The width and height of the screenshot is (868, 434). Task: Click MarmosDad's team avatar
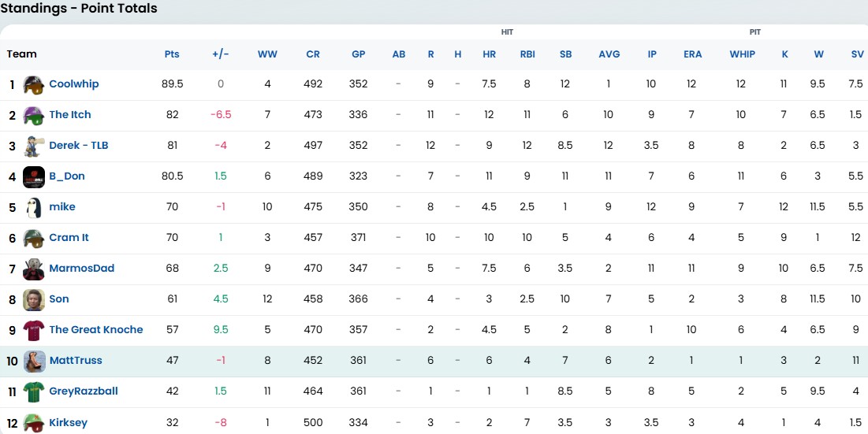click(x=33, y=269)
